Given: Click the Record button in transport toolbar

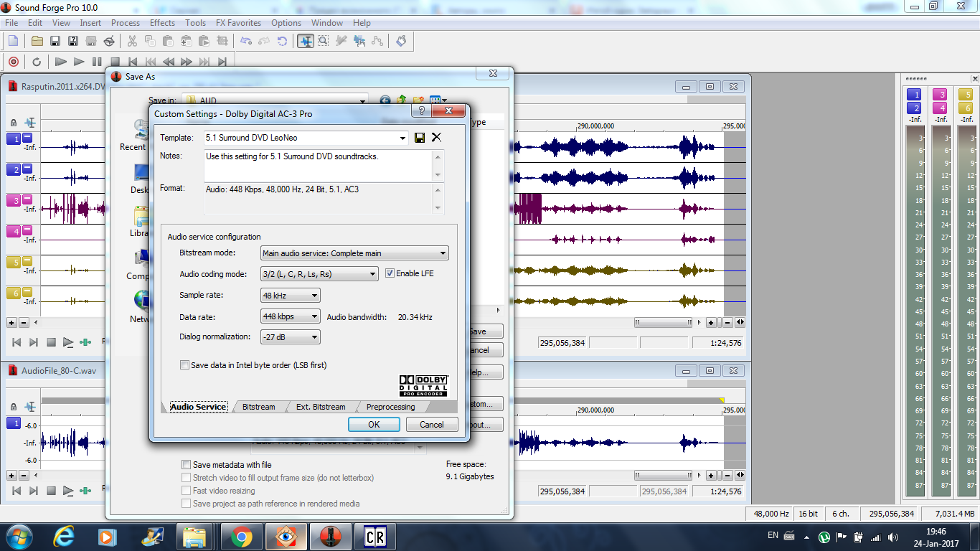Looking at the screenshot, I should pos(13,62).
